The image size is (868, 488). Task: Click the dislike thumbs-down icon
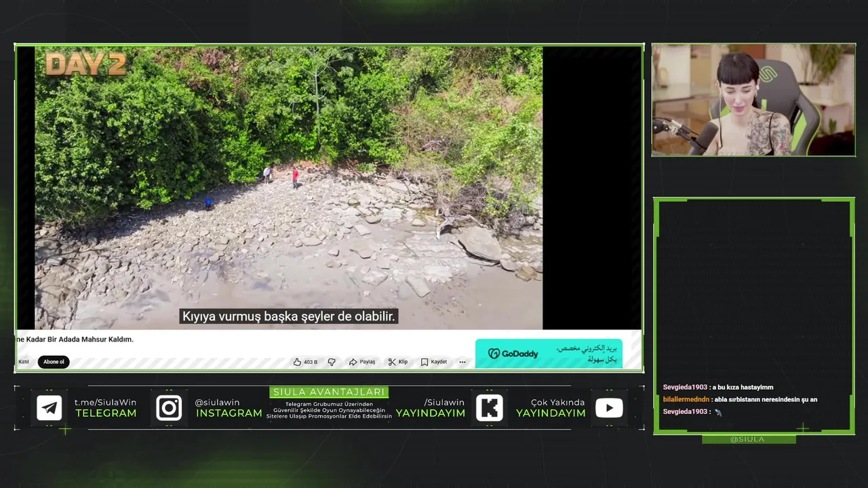point(332,362)
